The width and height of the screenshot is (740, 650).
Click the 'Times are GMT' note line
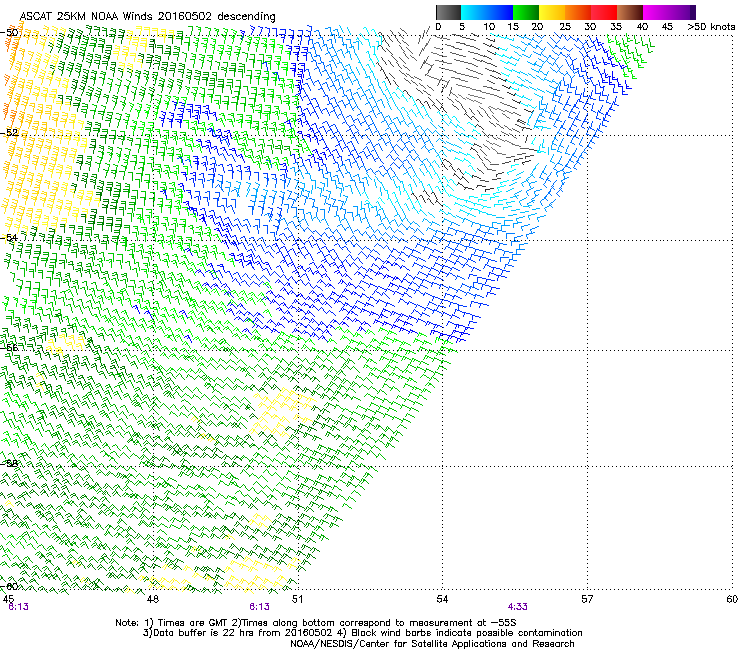click(x=316, y=623)
